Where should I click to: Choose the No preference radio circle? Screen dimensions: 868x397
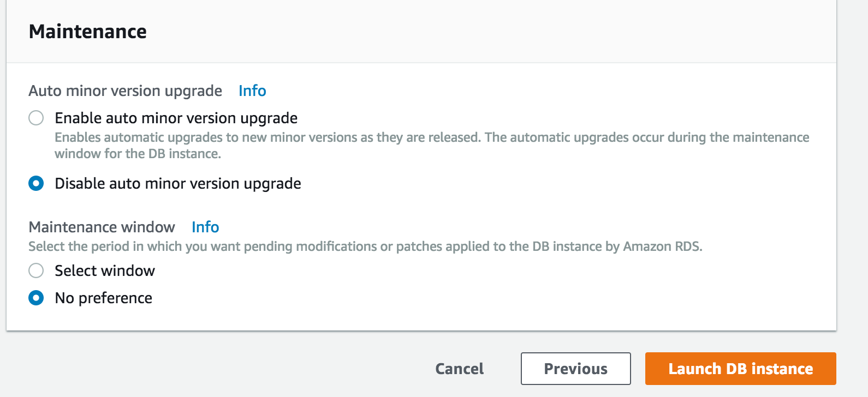pyautogui.click(x=36, y=298)
